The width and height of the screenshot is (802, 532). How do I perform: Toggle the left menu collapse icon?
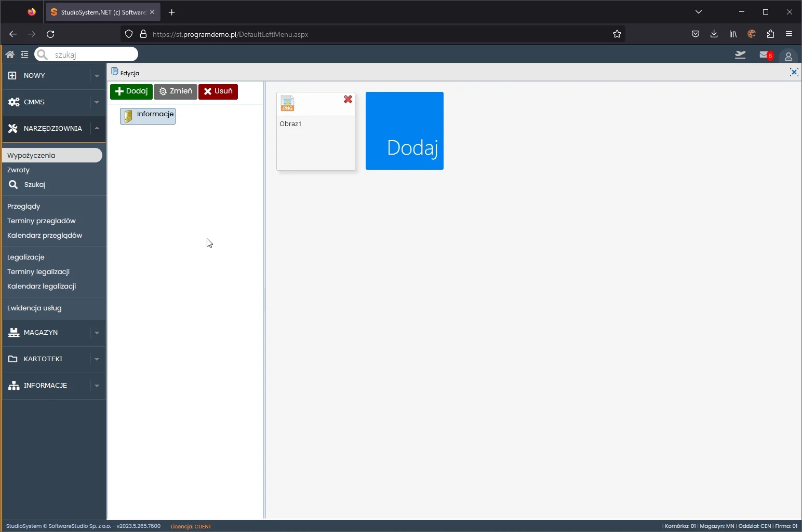pyautogui.click(x=24, y=54)
